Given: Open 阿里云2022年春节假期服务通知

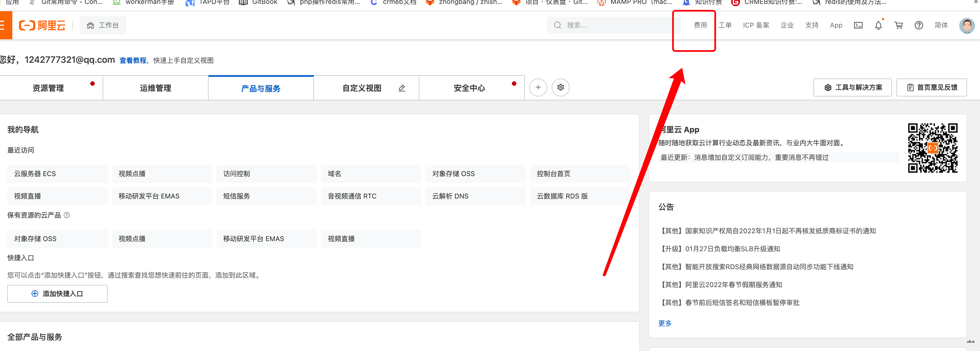Looking at the screenshot, I should point(720,285).
